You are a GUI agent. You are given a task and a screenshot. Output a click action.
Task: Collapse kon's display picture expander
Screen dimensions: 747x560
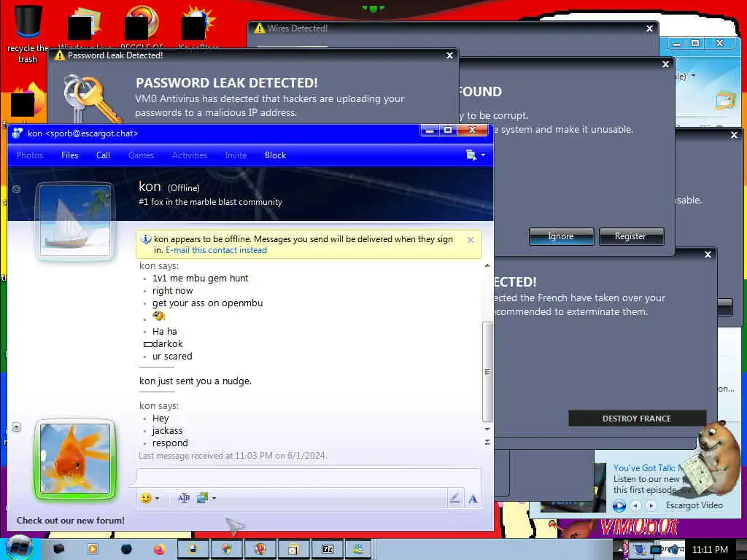[16, 189]
